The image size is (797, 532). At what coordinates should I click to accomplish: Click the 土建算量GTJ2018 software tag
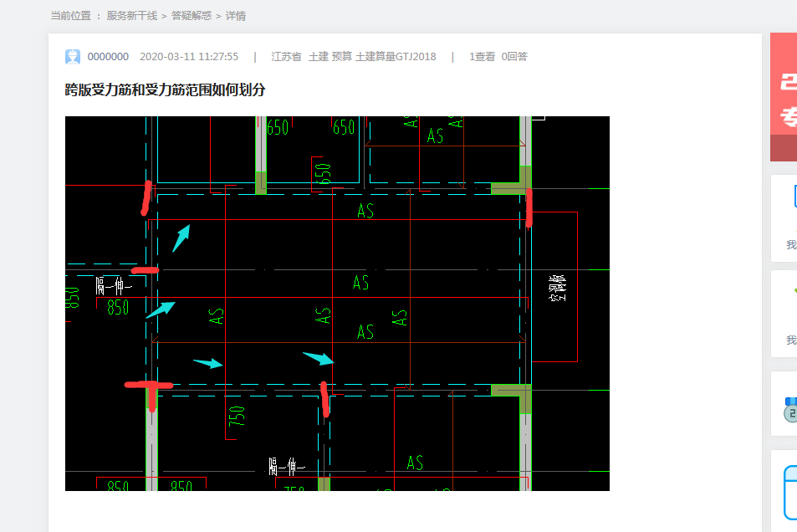396,56
